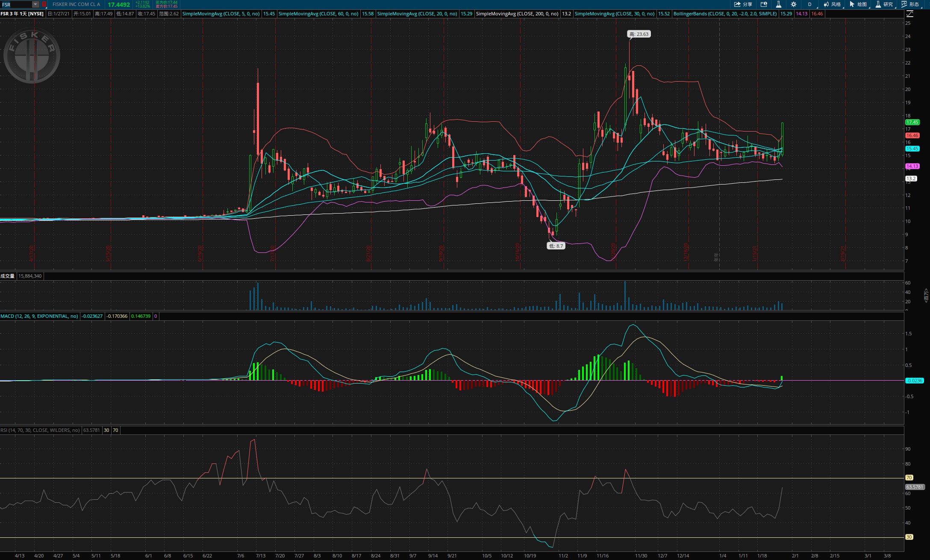Click the 1/18 date on time axis
The height and width of the screenshot is (560, 930).
click(x=762, y=556)
